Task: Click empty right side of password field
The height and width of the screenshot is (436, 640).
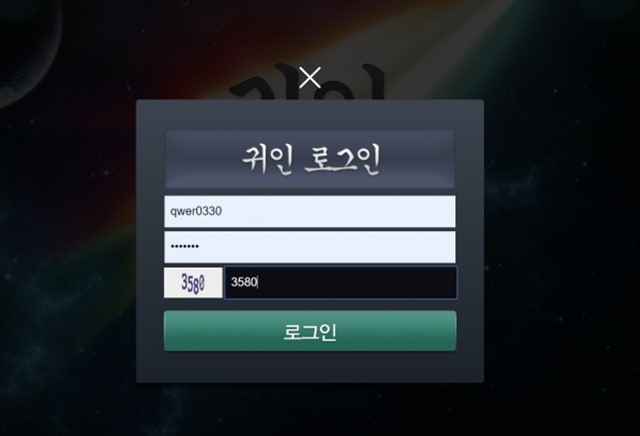Action: pos(367,247)
